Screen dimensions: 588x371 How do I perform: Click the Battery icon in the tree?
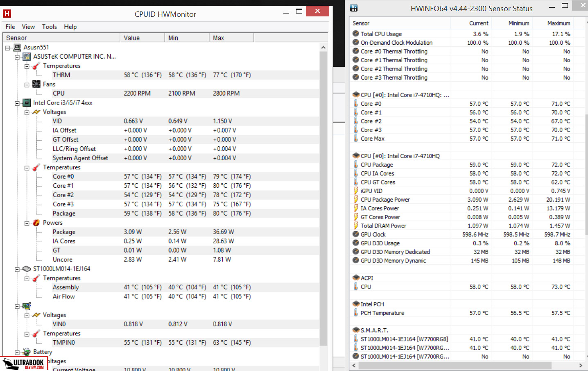(27, 352)
